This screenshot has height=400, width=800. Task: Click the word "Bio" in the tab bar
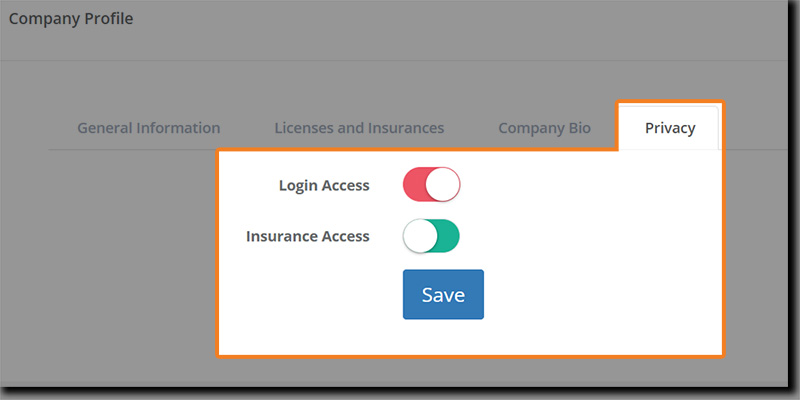[578, 128]
